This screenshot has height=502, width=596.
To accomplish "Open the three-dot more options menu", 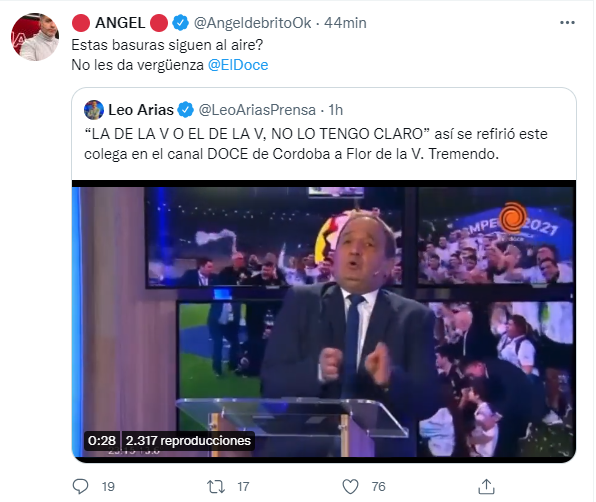I will [x=567, y=23].
